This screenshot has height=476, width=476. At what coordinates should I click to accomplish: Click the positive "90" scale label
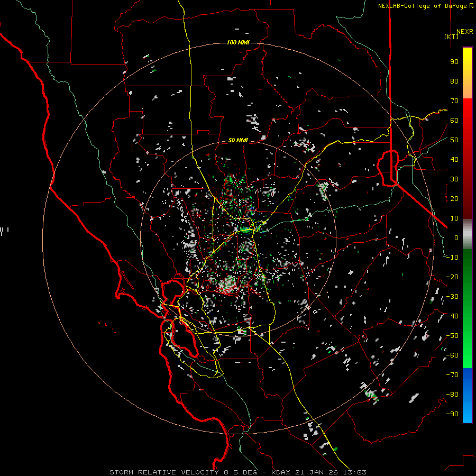[x=454, y=62]
